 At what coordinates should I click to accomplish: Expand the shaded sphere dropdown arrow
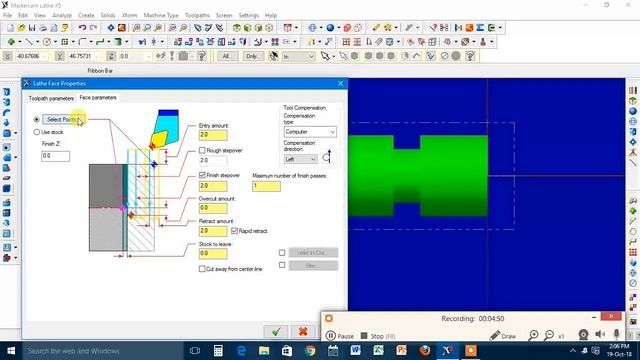pos(338,28)
